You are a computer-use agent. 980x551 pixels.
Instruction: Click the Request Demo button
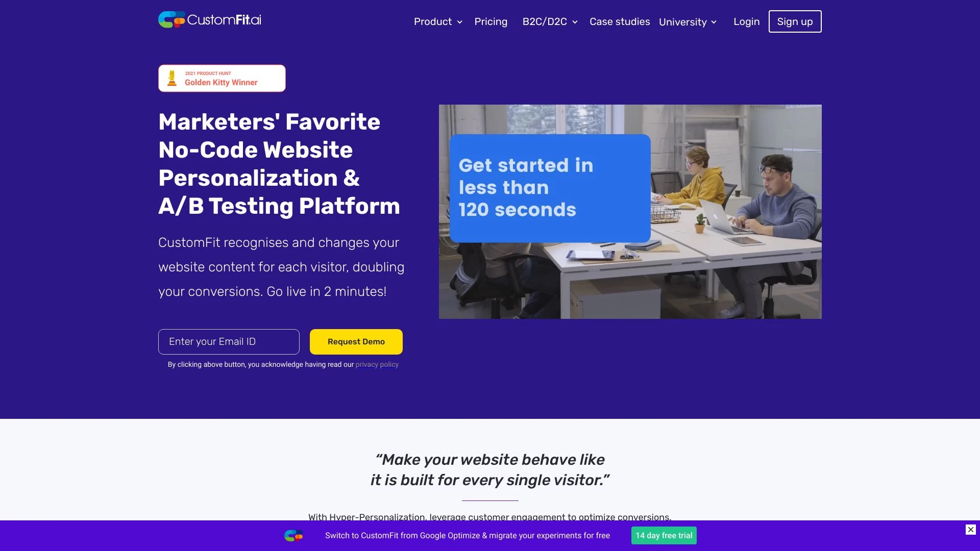pyautogui.click(x=355, y=341)
